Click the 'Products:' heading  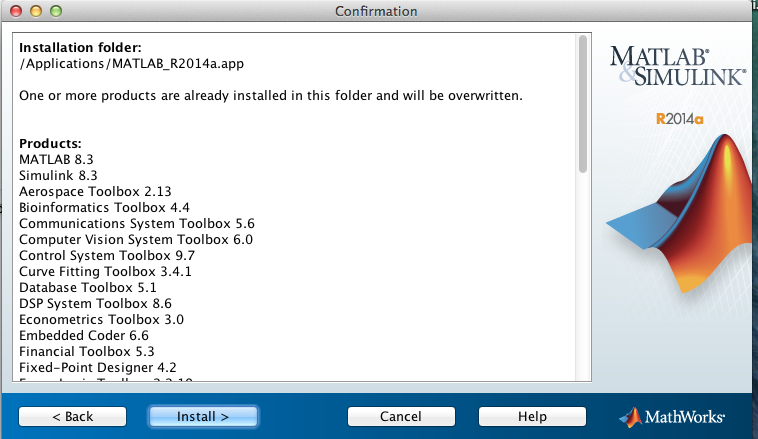pyautogui.click(x=50, y=144)
